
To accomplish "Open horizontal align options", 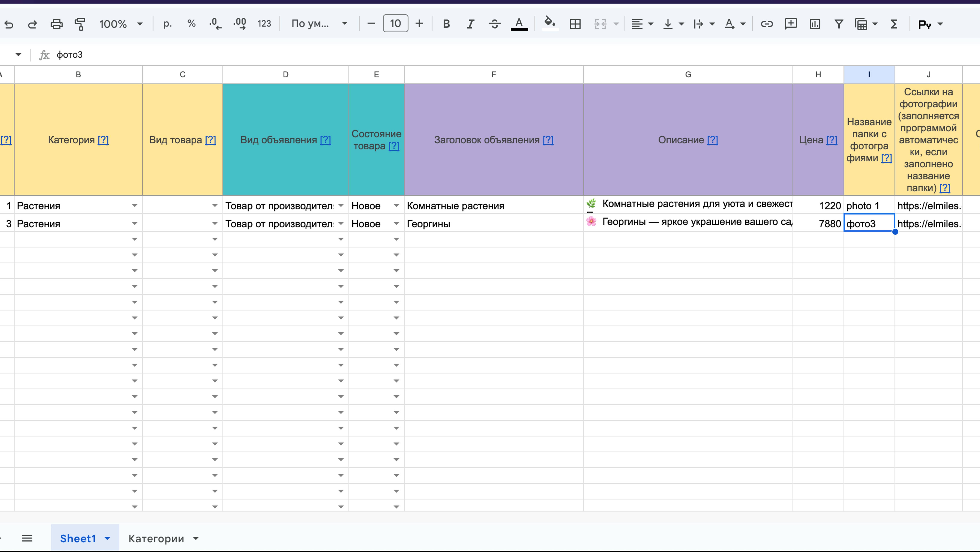I will [642, 24].
